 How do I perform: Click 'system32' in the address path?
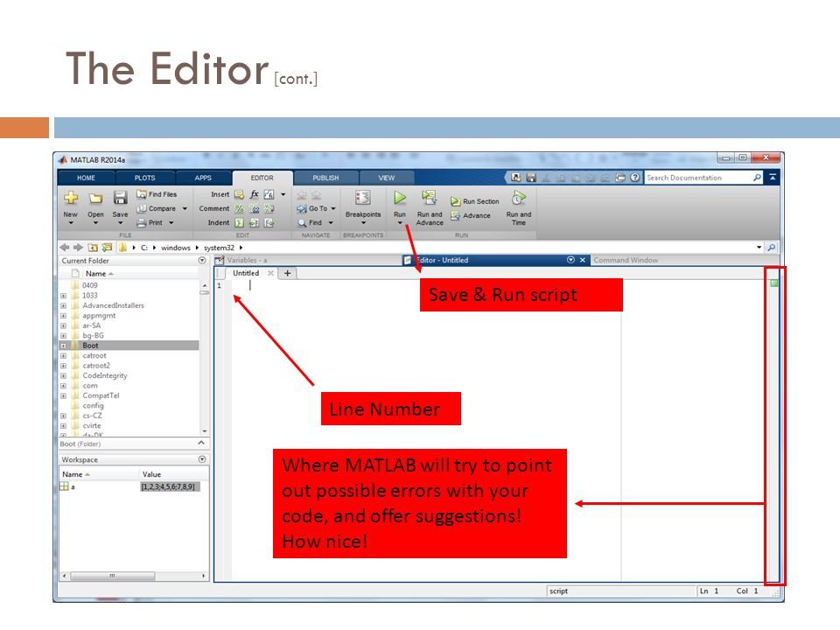point(219,248)
